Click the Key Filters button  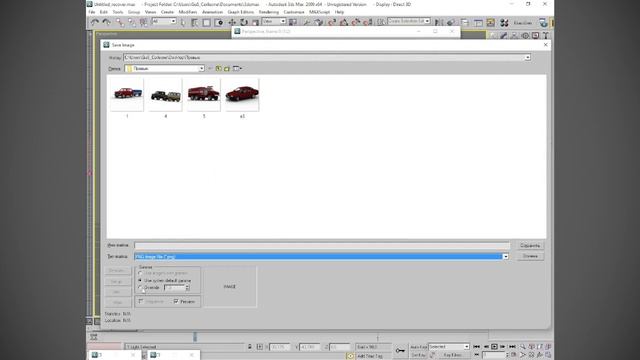click(453, 355)
